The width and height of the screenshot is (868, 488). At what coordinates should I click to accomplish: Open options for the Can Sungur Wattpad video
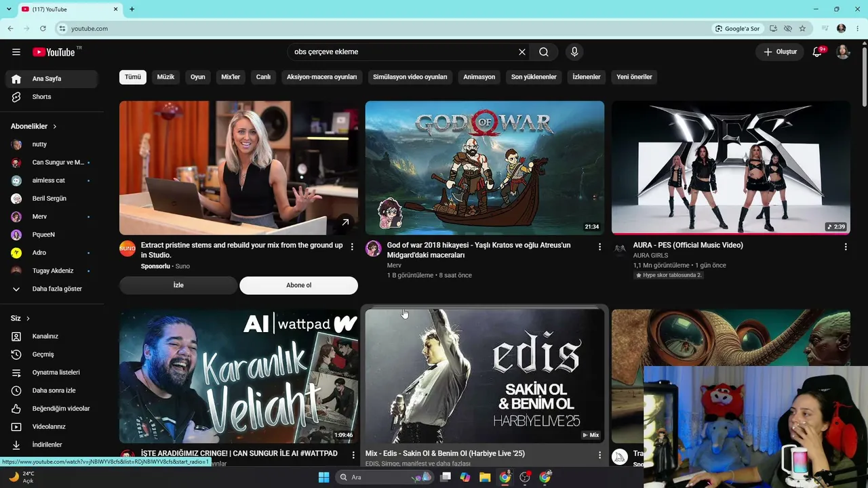(353, 455)
